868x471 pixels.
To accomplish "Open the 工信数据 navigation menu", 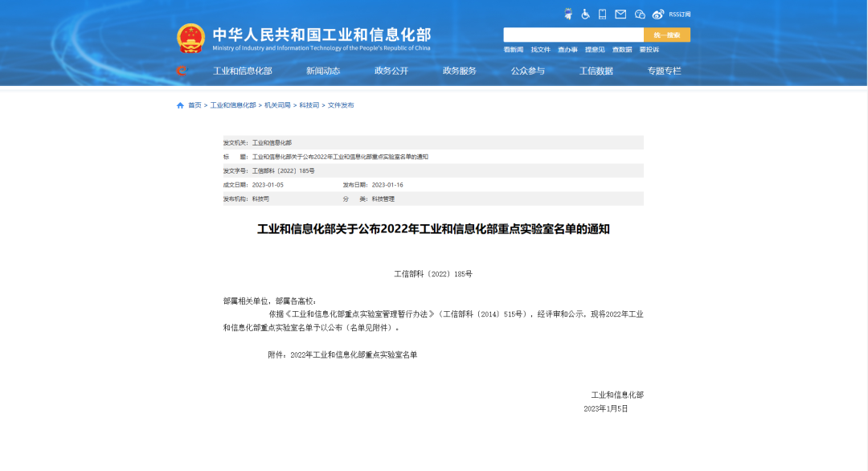I will 596,71.
